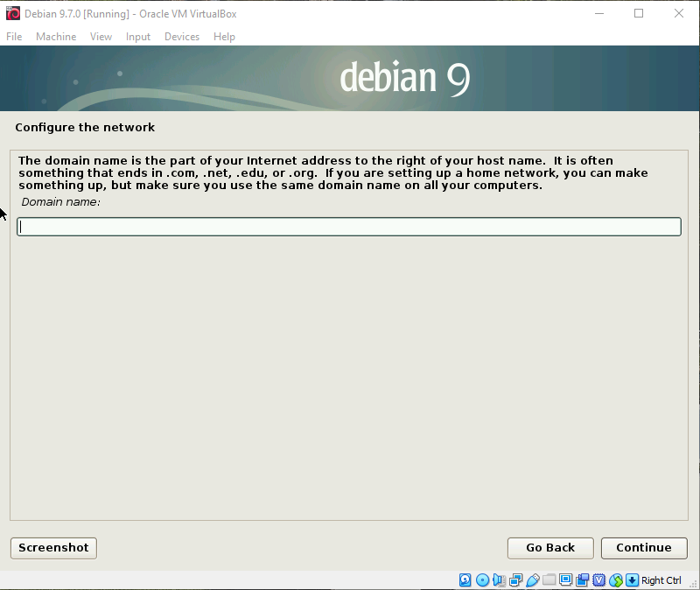Open the Help menu

click(x=224, y=37)
